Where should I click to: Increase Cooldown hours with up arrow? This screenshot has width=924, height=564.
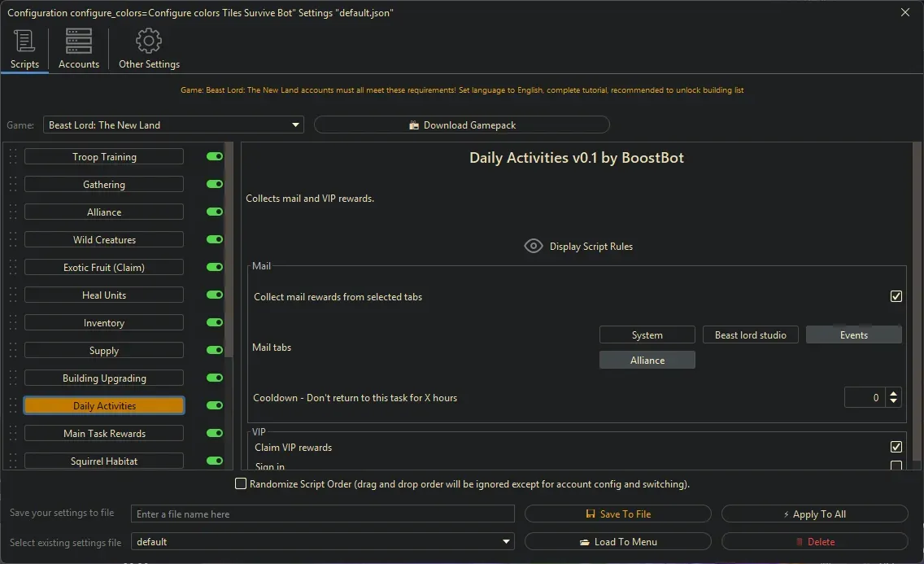(x=892, y=393)
